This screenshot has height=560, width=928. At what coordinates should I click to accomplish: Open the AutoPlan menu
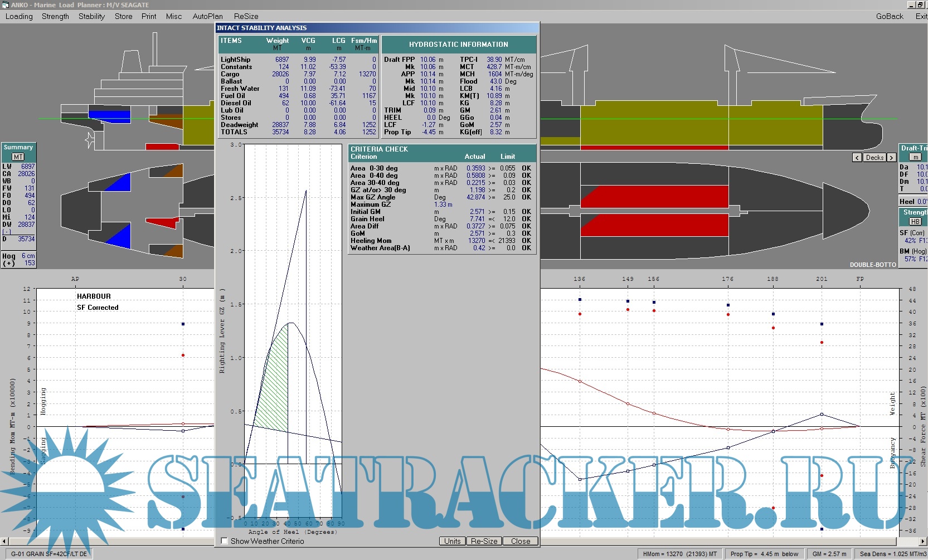pos(207,16)
